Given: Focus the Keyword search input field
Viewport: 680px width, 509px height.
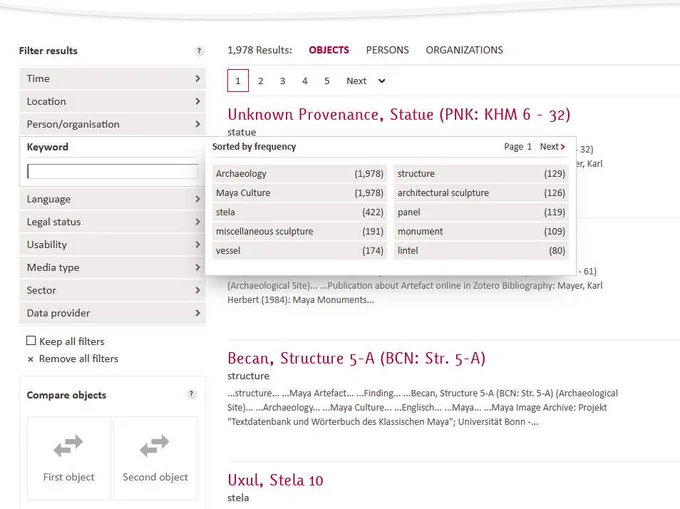Looking at the screenshot, I should (112, 171).
